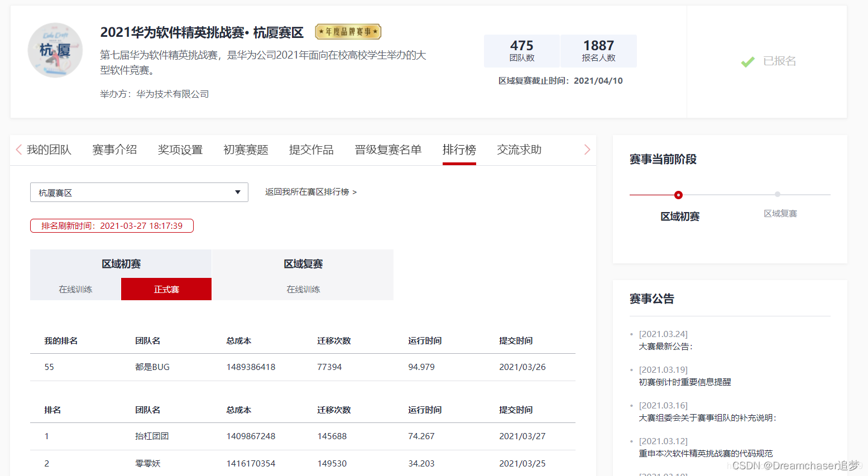Go to the 提交作品 tab
868x476 pixels.
311,150
